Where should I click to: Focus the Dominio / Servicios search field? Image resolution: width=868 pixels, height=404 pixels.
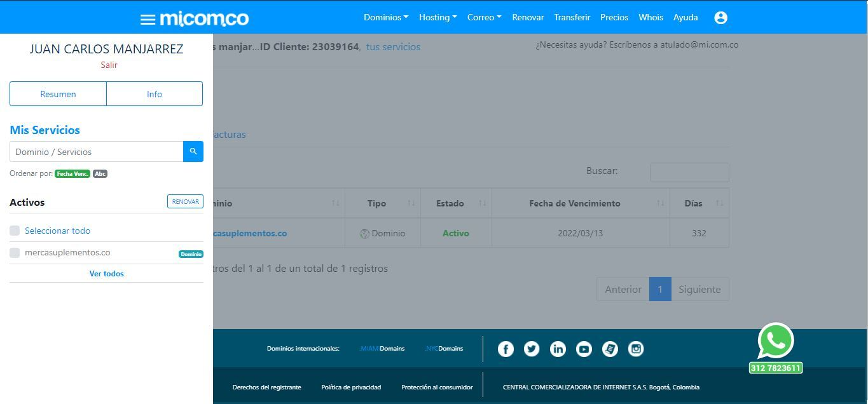(x=97, y=151)
